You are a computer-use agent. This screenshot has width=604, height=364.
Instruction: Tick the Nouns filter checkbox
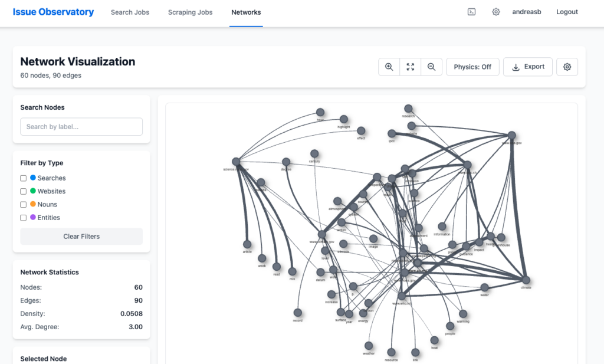click(x=24, y=205)
